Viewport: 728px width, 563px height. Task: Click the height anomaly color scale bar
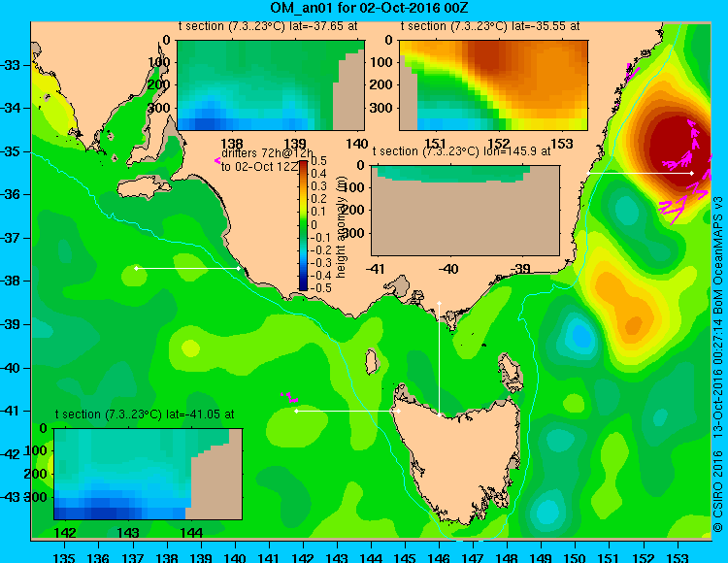(x=303, y=225)
